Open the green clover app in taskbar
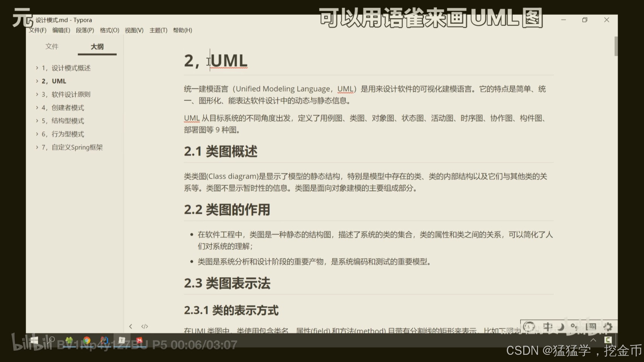Image resolution: width=644 pixels, height=362 pixels. click(69, 341)
